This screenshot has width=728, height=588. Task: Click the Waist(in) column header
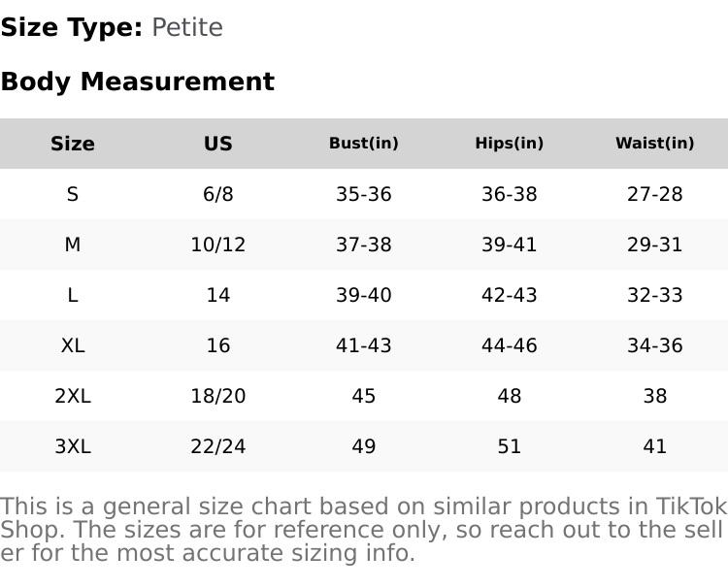click(655, 144)
